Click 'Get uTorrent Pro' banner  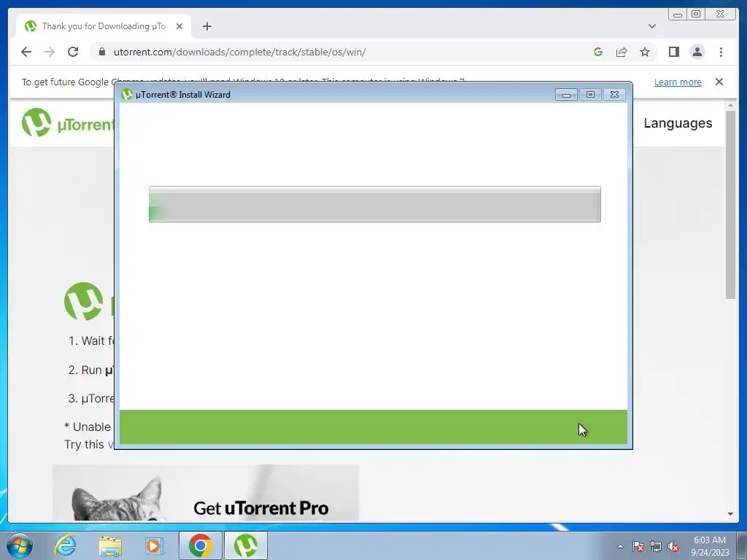click(x=205, y=493)
